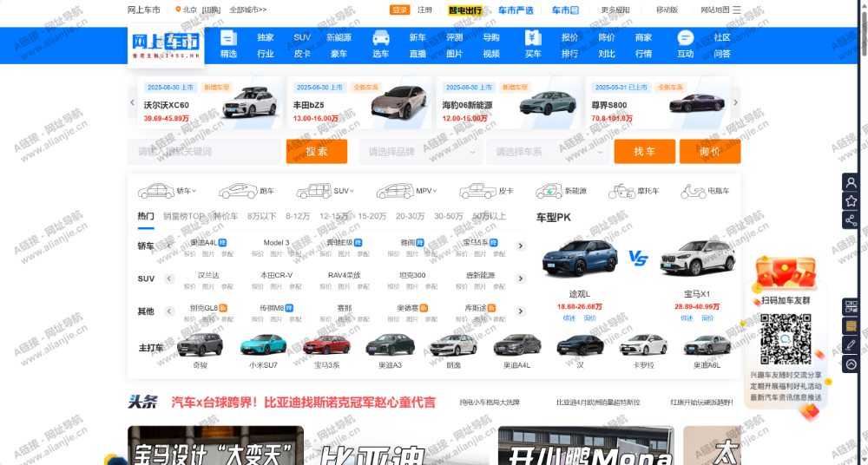Open the 沃尔沃XC60 new car card
Screen dimensions: 868x465
pyautogui.click(x=210, y=102)
